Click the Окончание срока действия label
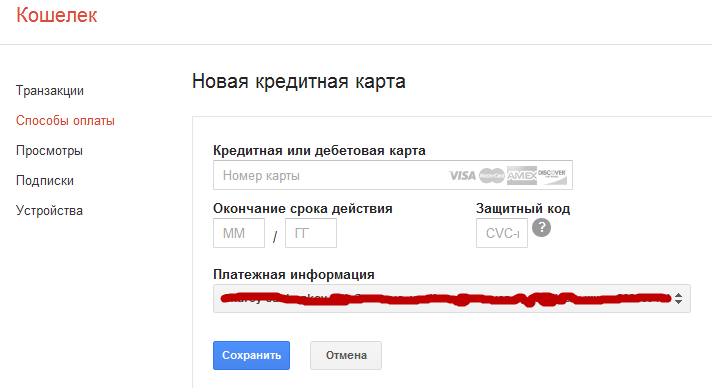This screenshot has width=712, height=388. pos(303,209)
